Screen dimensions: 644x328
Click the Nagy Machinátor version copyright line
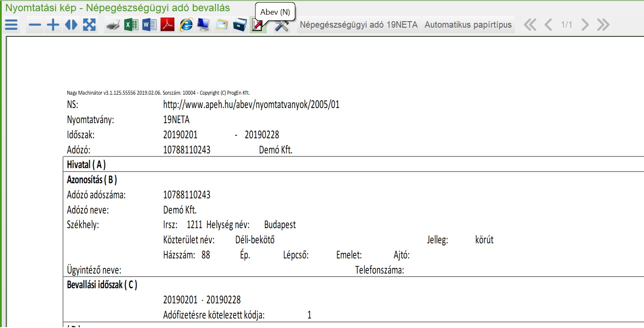coord(158,92)
